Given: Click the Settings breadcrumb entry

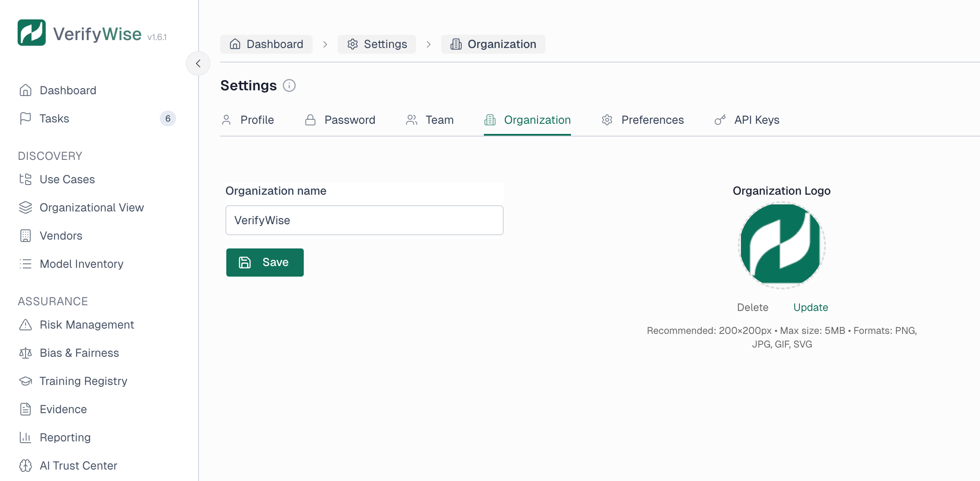Looking at the screenshot, I should (x=376, y=44).
